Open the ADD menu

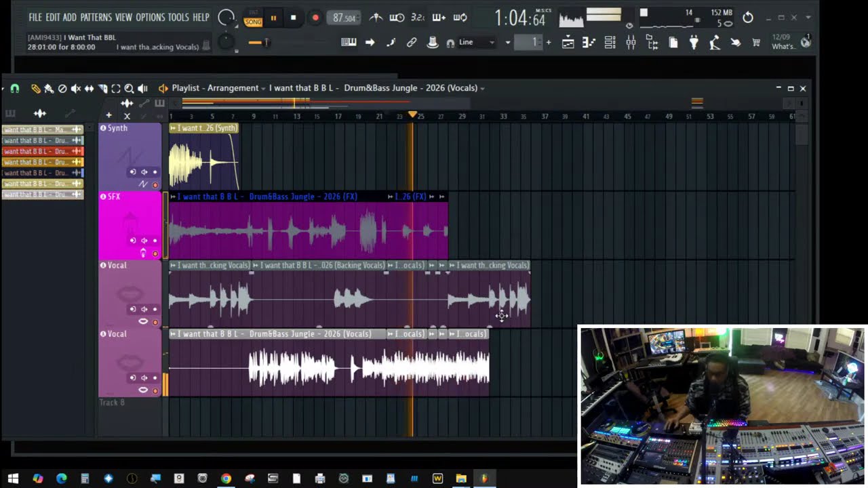(x=70, y=18)
